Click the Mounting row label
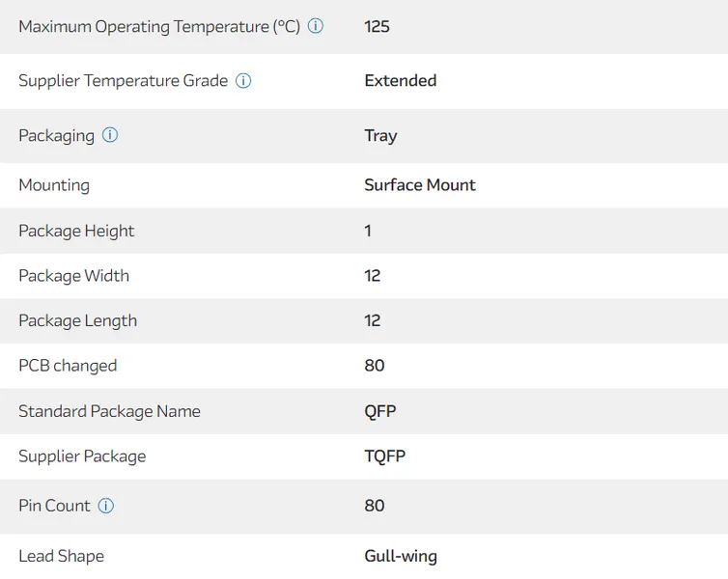Viewport: 728px width, 579px height. [54, 185]
